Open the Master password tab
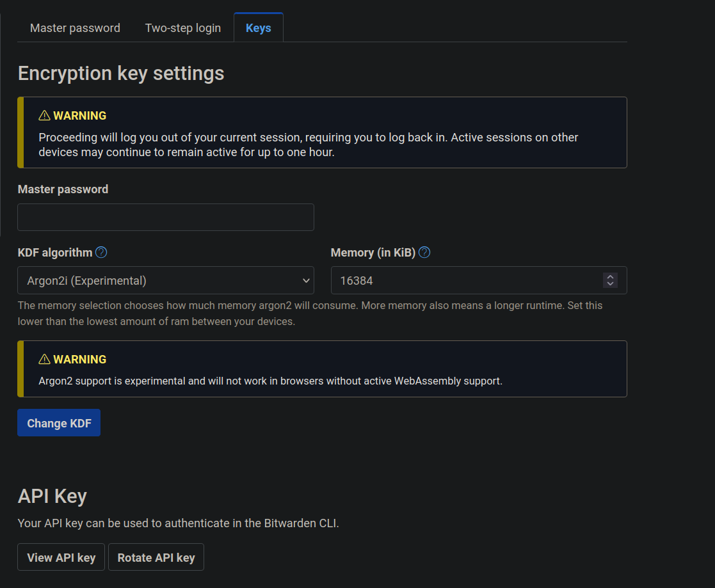Screen dimensions: 715x588 pyautogui.click(x=75, y=28)
